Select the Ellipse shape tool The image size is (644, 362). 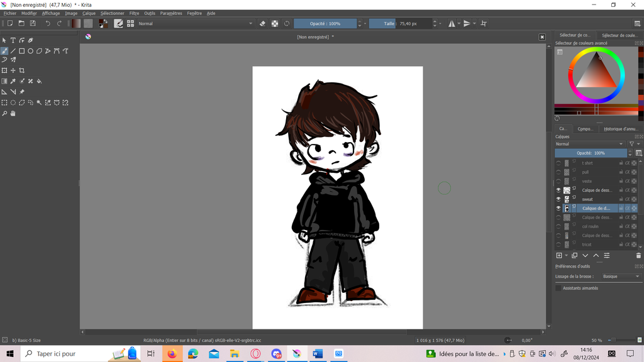[x=30, y=51]
